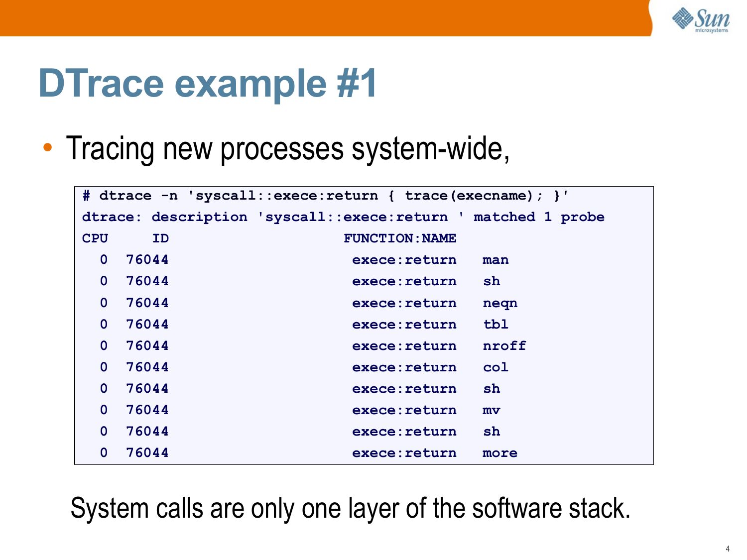Select the CPU column header

(95, 238)
